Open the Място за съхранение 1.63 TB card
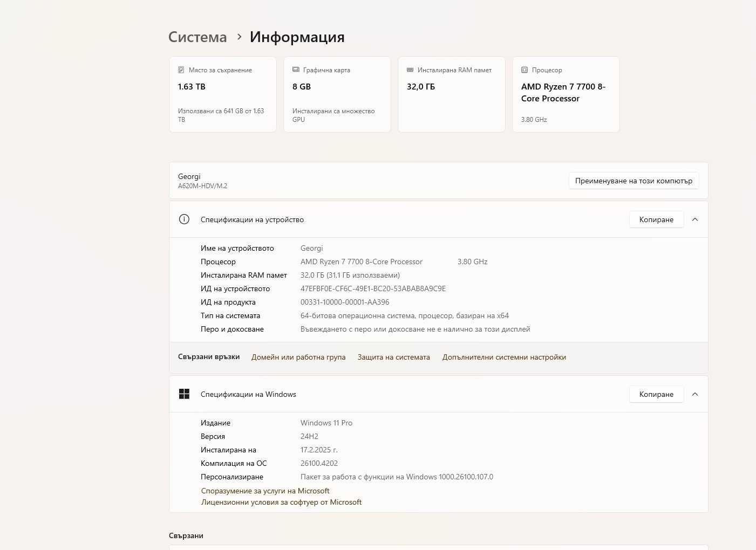The width and height of the screenshot is (756, 550). pyautogui.click(x=223, y=94)
